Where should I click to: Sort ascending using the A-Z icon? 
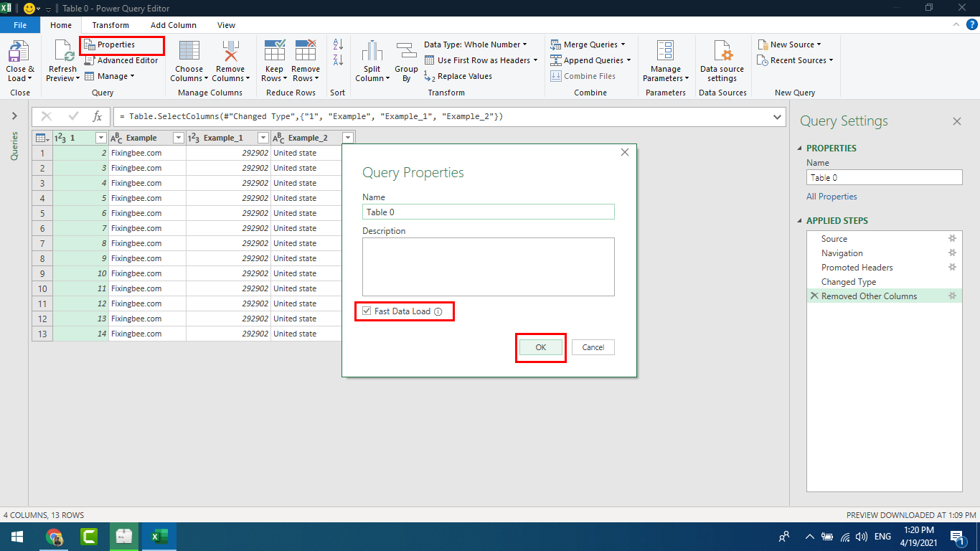point(339,44)
